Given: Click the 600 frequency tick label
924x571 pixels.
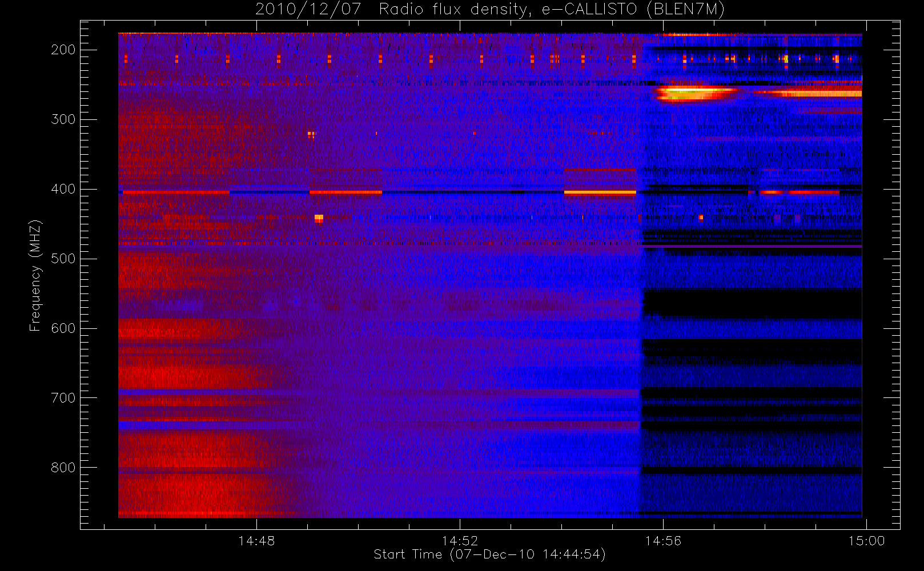Looking at the screenshot, I should [x=63, y=328].
